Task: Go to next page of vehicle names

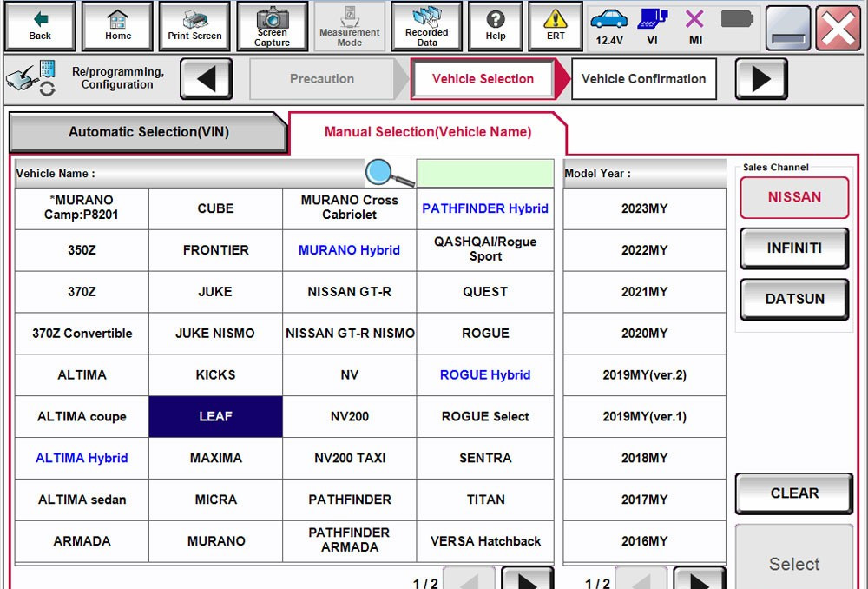Action: tap(526, 579)
